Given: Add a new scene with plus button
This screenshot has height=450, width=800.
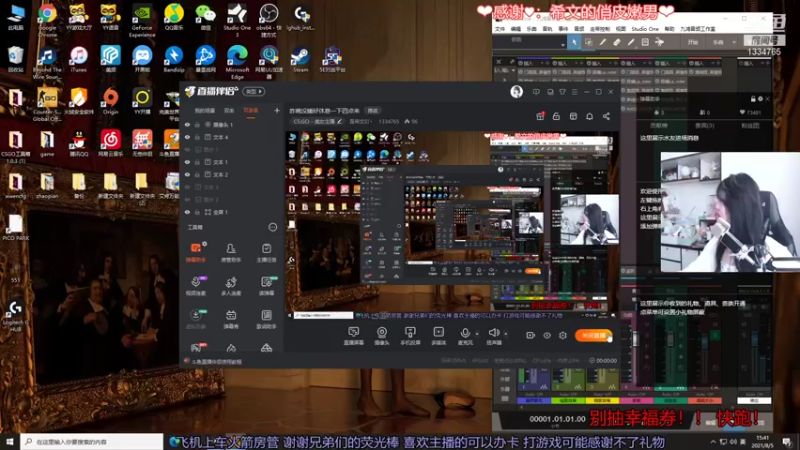Looking at the screenshot, I should [277, 110].
